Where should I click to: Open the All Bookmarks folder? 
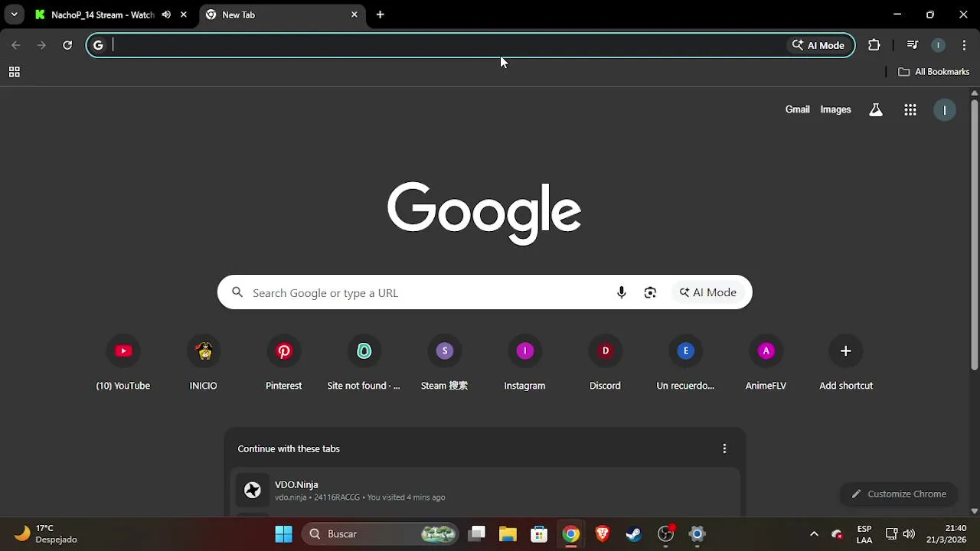tap(933, 72)
